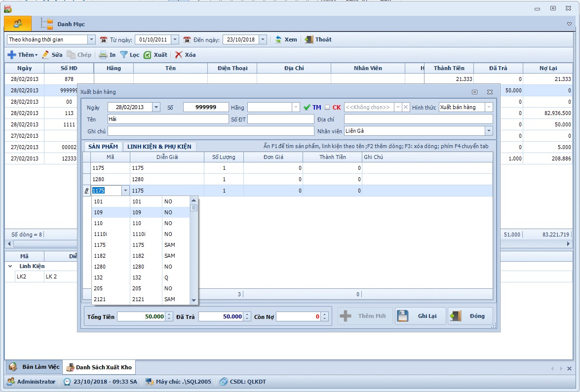Viewport: 580px width, 392px height.
Task: Switch to LINH KIỆN & PHỤ KIỆN tab
Action: [159, 147]
